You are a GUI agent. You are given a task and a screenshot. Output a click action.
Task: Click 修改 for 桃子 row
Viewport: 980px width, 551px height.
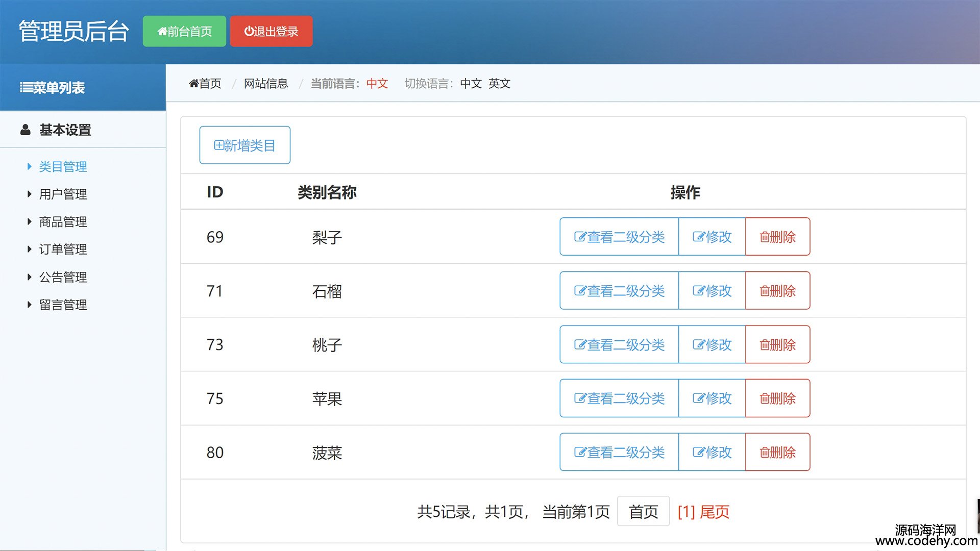[712, 345]
